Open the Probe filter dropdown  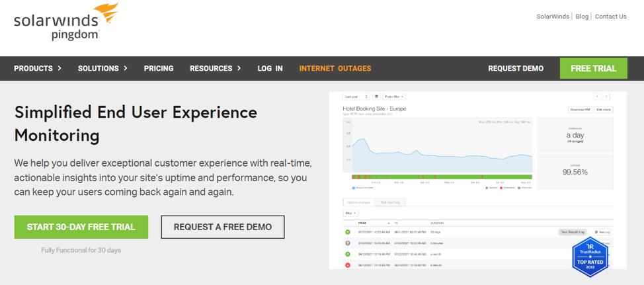pyautogui.click(x=394, y=97)
